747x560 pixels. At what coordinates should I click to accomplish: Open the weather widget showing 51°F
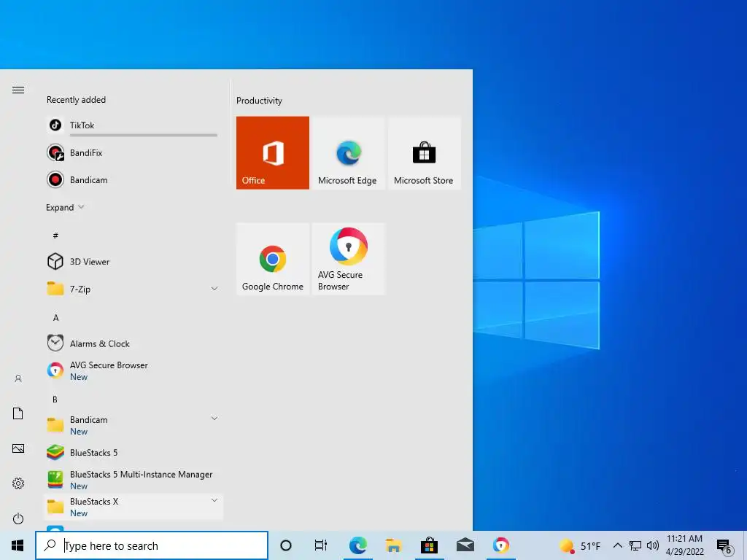click(x=580, y=545)
